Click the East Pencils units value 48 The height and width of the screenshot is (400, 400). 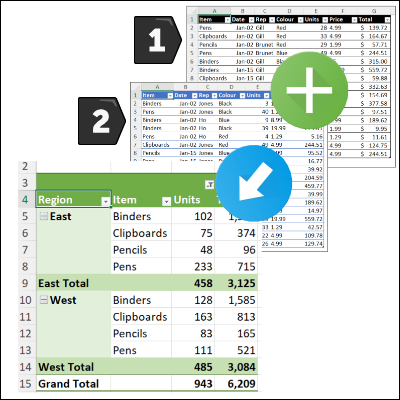point(206,250)
